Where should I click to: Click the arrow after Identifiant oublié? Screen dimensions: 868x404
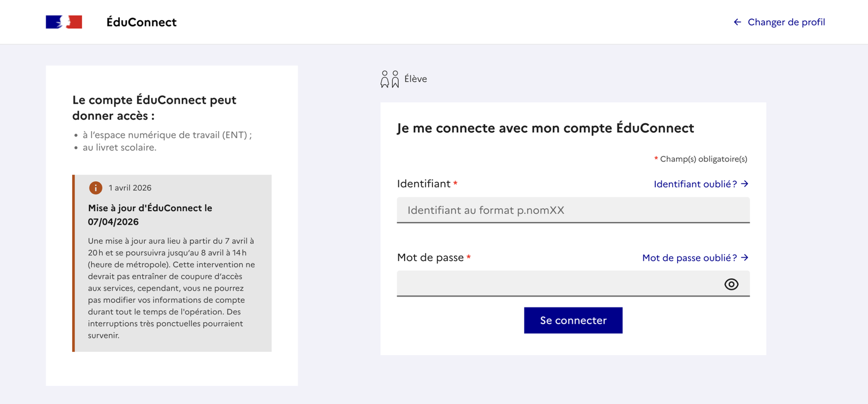pos(745,184)
